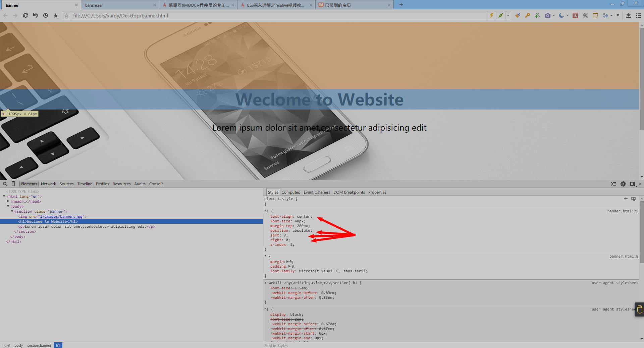644x348 pixels.
Task: Click the magnifier with green arrow icon
Action: (538, 15)
